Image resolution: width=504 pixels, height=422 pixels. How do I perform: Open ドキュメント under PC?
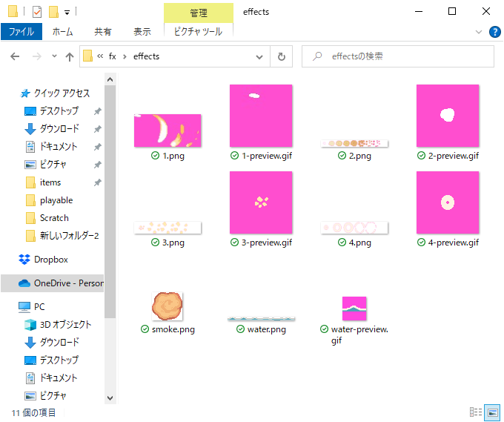pyautogui.click(x=58, y=378)
